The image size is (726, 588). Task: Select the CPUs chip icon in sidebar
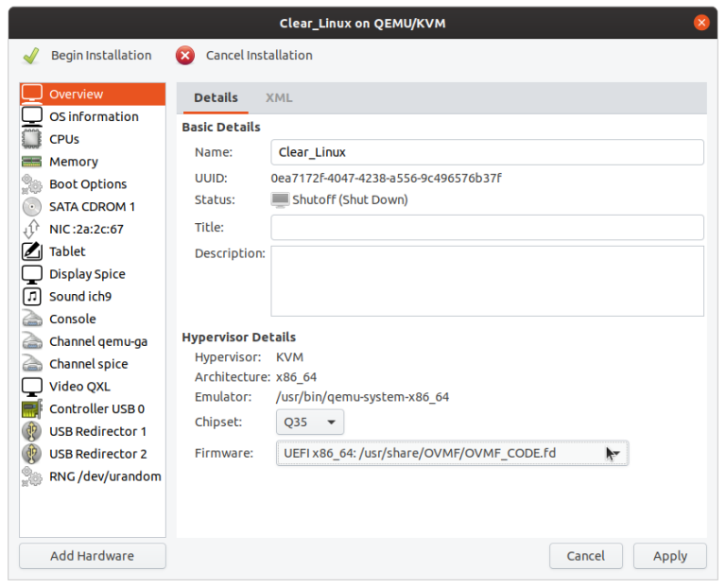coord(32,139)
